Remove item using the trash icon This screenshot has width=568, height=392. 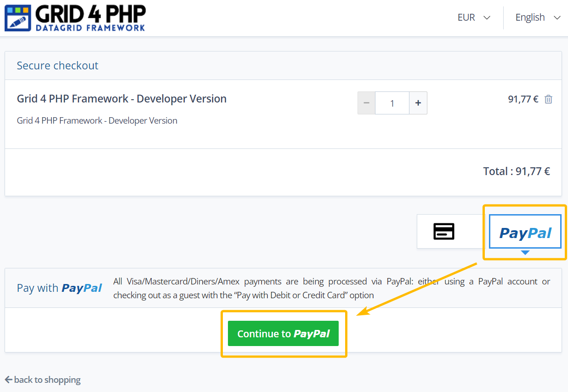tap(548, 99)
